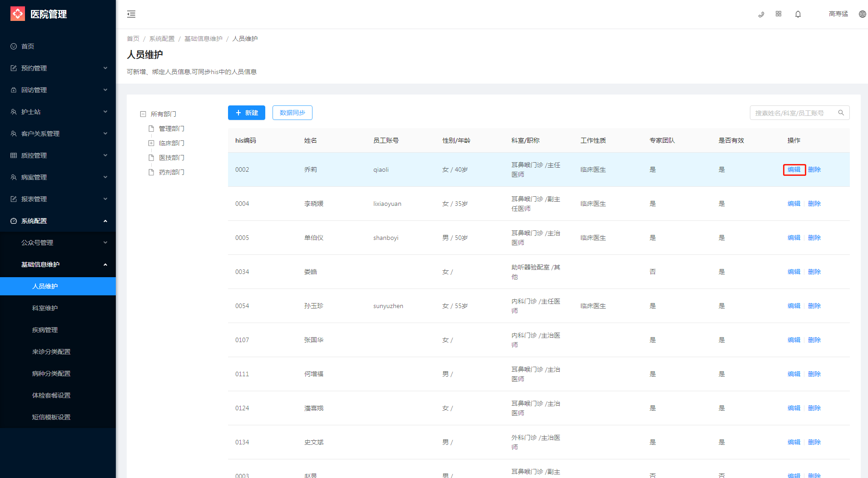868x478 pixels.
Task: Click the 病案管理 sidebar icon
Action: pyautogui.click(x=14, y=177)
